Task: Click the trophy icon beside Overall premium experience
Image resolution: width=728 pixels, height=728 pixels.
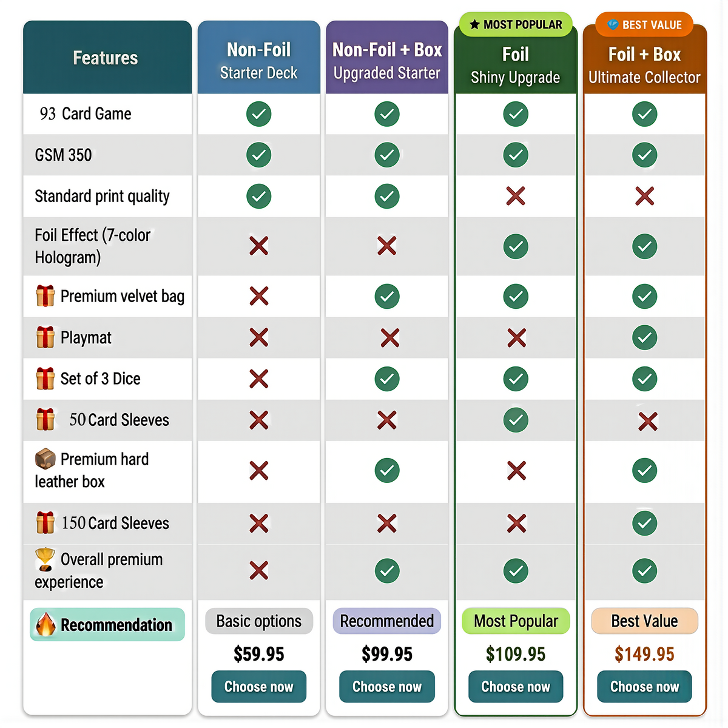Action: tap(45, 559)
